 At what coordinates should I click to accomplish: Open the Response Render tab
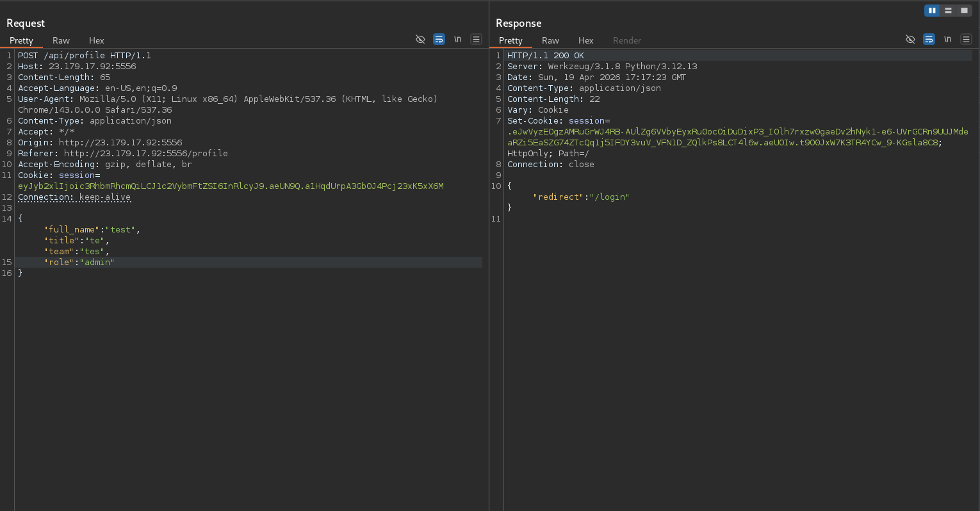(x=626, y=40)
